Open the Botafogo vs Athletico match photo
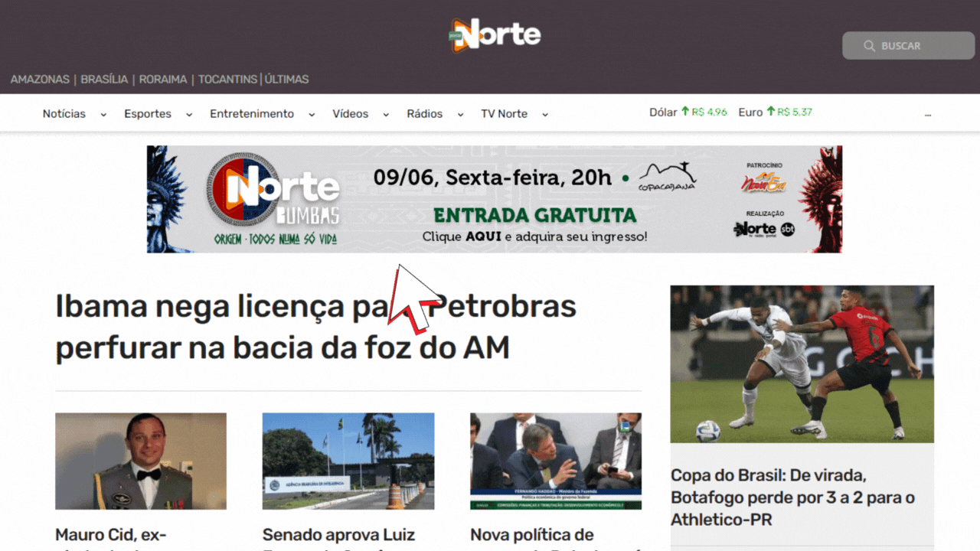This screenshot has height=551, width=980. coord(802,364)
